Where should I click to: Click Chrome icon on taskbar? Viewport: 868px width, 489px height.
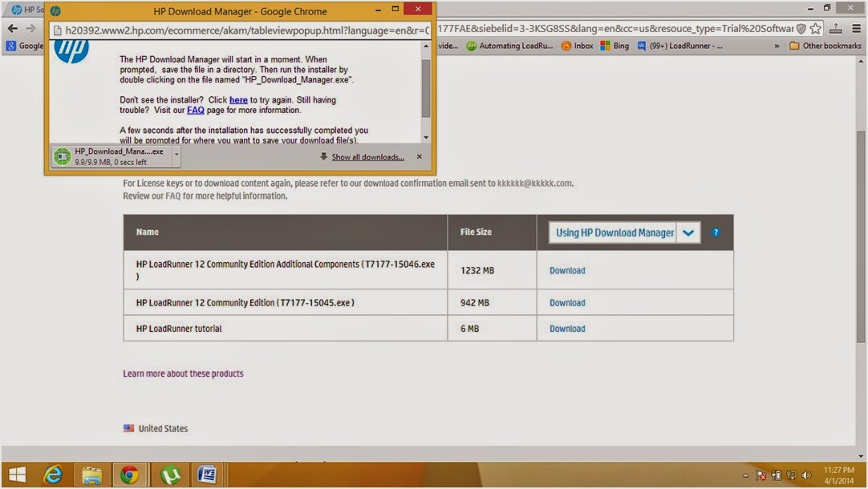(129, 475)
